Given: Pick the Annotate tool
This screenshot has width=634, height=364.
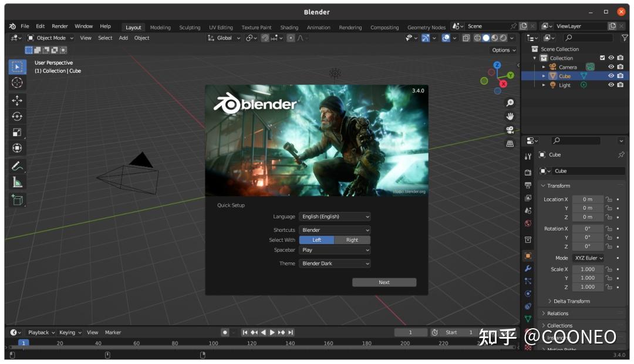Looking at the screenshot, I should coord(17,166).
